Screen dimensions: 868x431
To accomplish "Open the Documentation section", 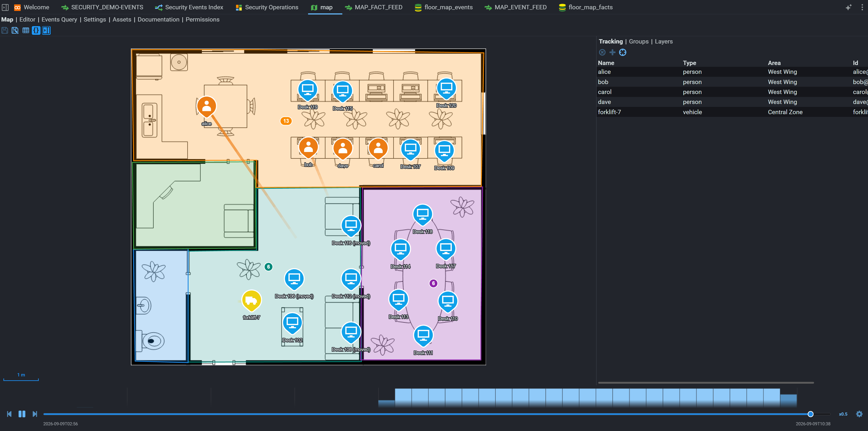I will pos(158,19).
